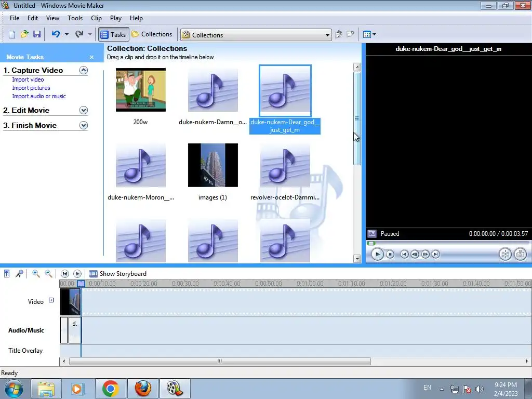Go up one collection level

point(338,34)
